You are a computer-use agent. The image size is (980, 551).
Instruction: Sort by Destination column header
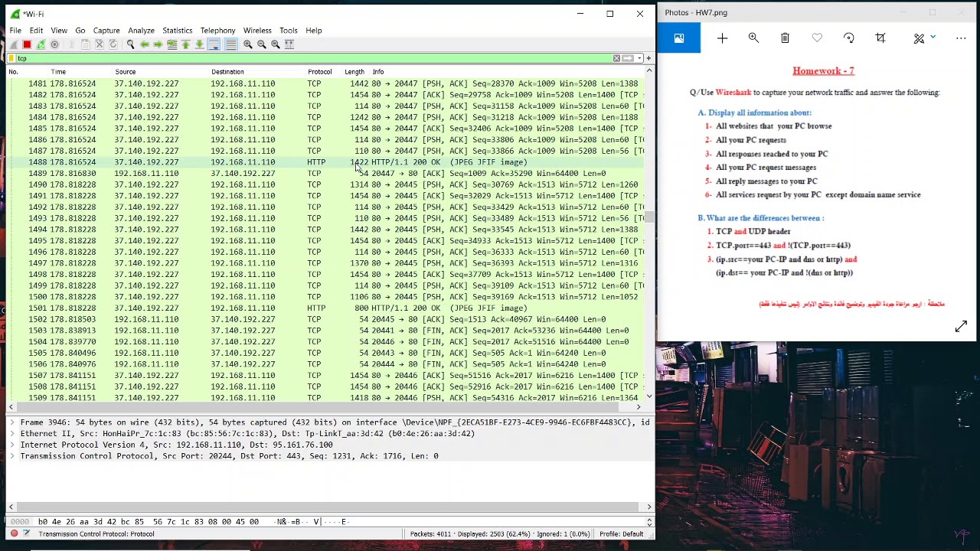pyautogui.click(x=227, y=72)
